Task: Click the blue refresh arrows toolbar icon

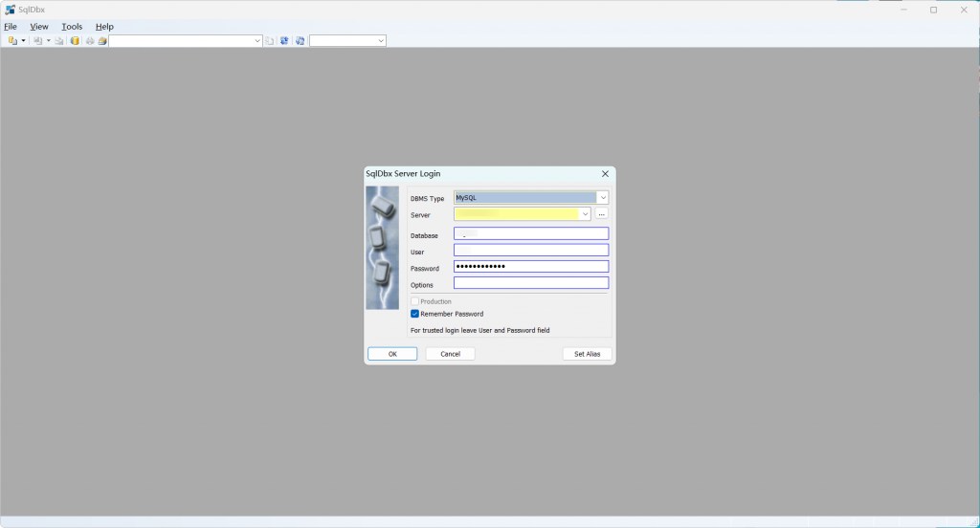Action: (284, 40)
